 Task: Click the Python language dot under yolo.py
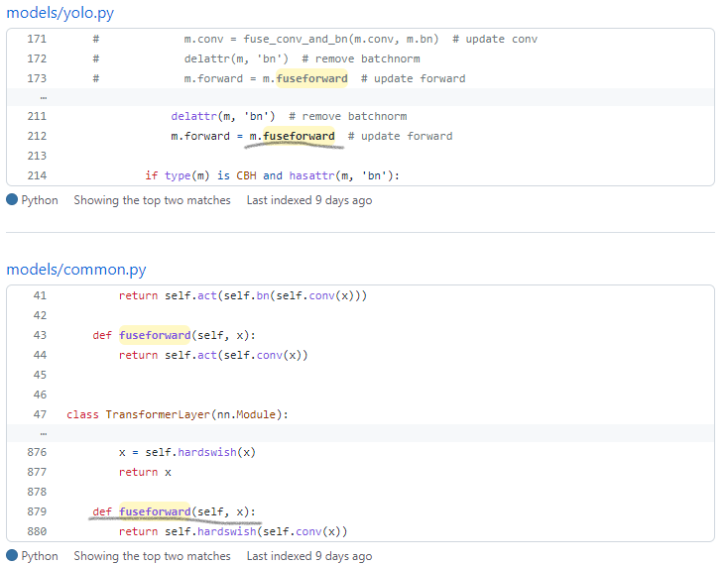point(12,199)
